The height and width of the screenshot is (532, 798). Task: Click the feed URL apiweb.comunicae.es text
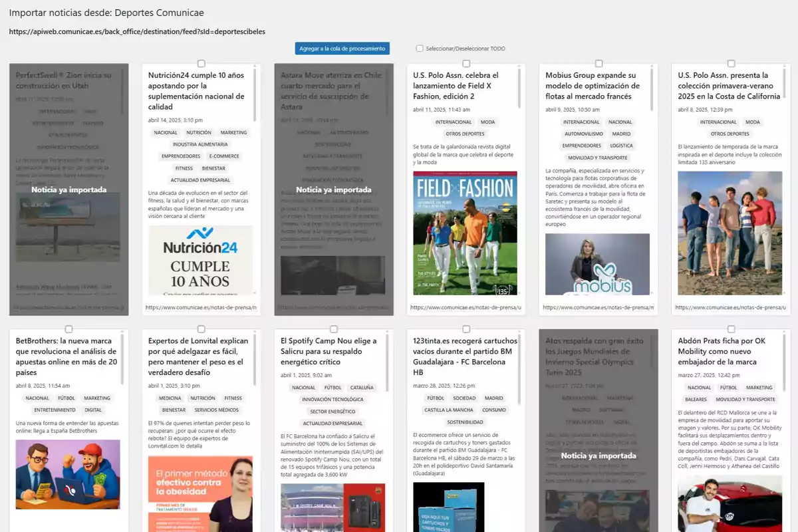(x=137, y=31)
